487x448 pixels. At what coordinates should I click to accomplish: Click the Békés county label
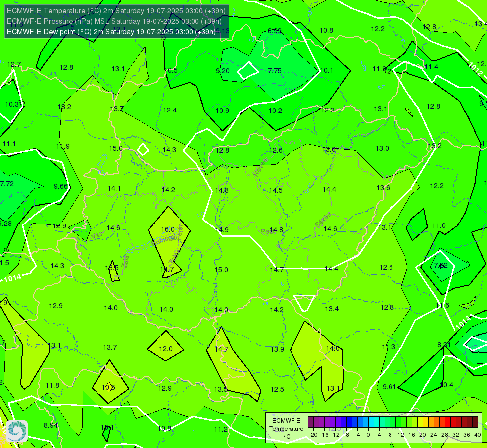pyautogui.click(x=323, y=220)
